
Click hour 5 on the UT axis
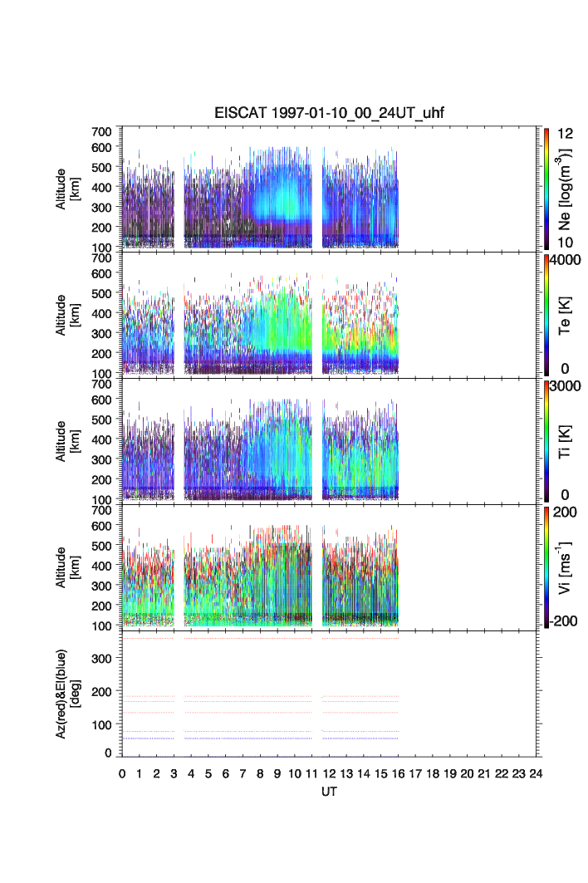point(208,773)
